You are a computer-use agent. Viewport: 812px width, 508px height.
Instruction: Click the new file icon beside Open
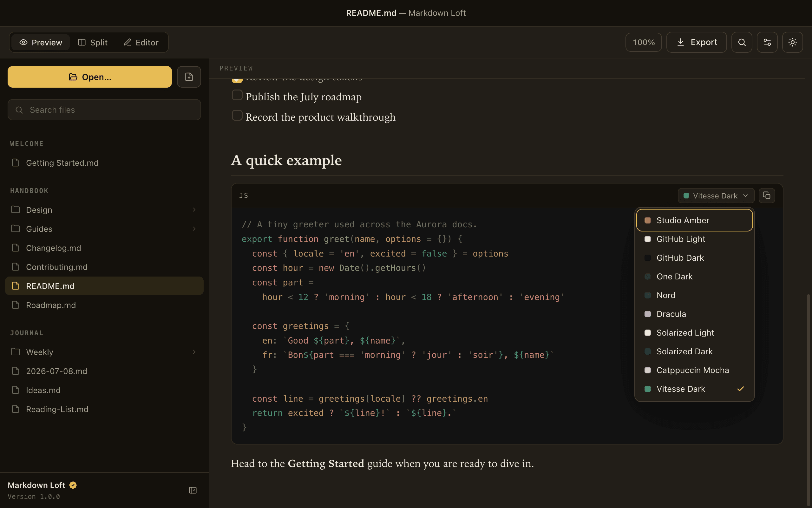[189, 77]
